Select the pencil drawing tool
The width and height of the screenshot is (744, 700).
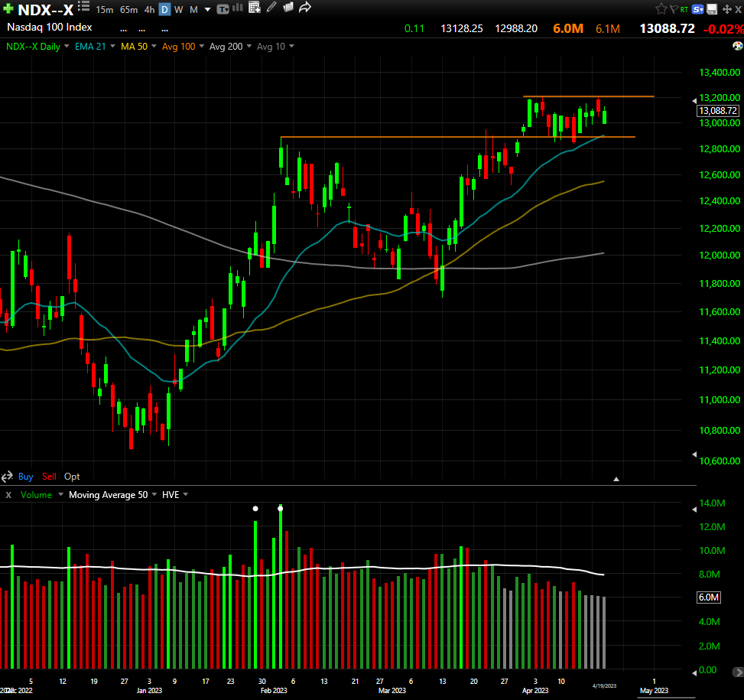(271, 7)
